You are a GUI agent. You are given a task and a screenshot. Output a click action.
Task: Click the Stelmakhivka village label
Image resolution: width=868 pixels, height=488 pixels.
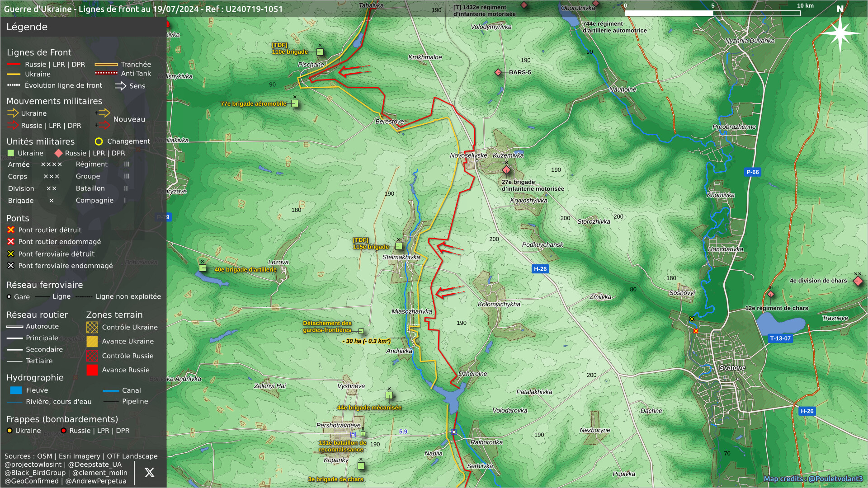401,258
